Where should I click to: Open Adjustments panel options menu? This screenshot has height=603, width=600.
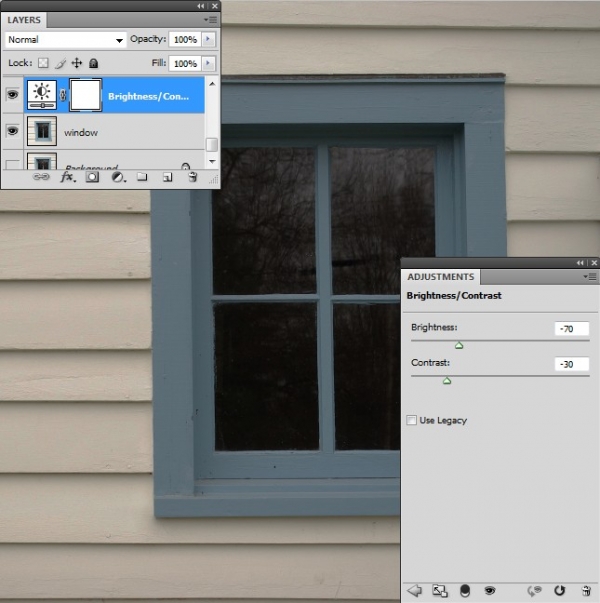(x=590, y=277)
